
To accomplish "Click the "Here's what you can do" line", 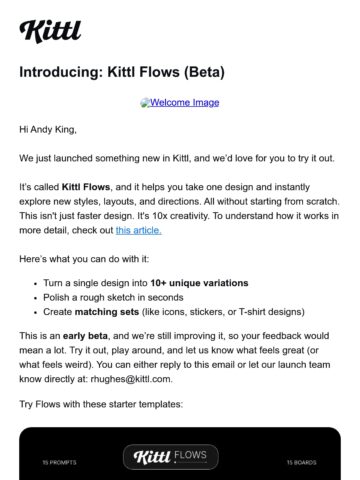I will [84, 259].
